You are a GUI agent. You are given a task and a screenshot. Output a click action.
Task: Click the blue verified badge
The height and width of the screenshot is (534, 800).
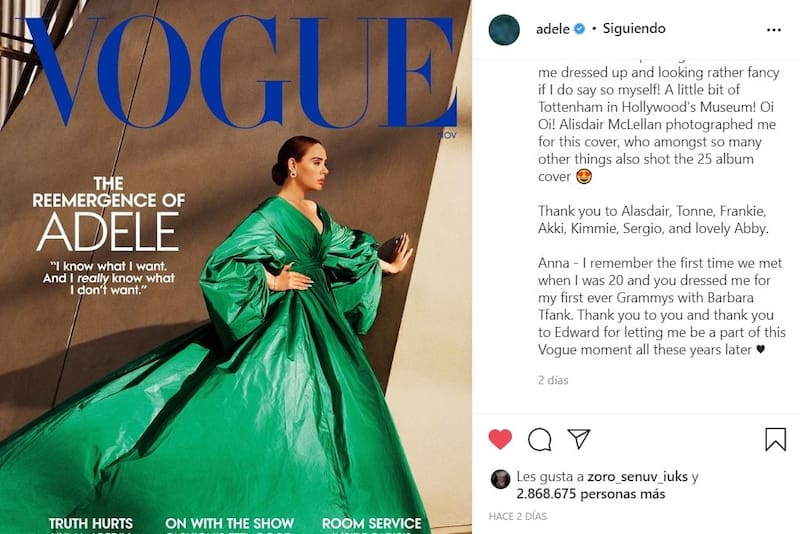pyautogui.click(x=580, y=29)
